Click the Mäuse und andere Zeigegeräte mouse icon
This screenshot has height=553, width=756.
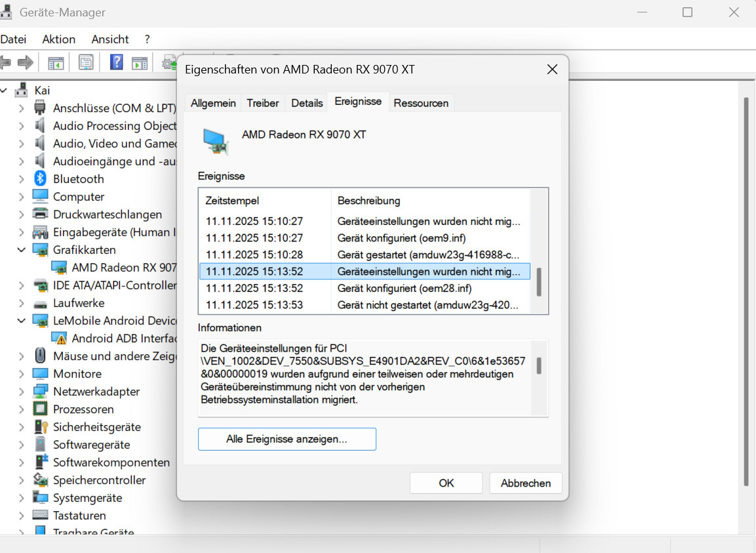(x=40, y=356)
